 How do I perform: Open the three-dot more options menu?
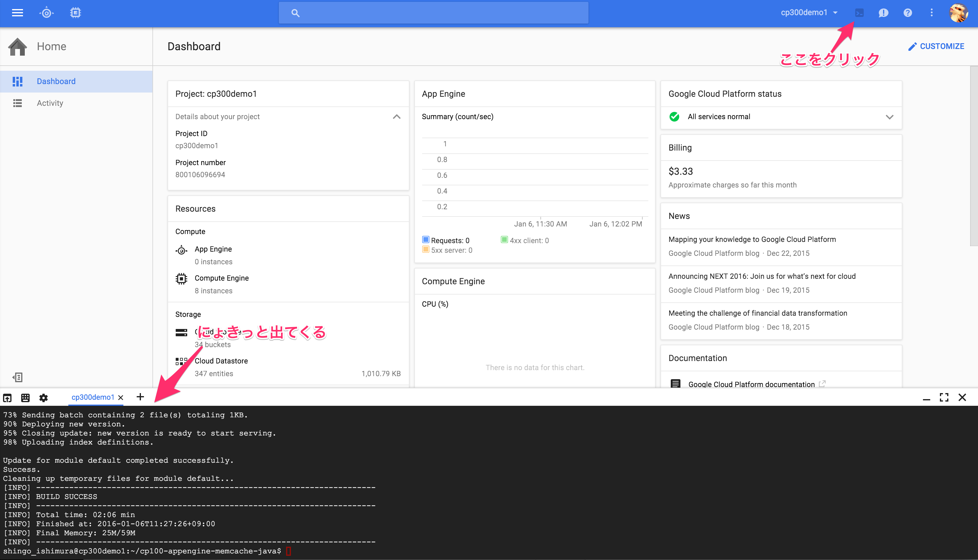[x=931, y=13]
